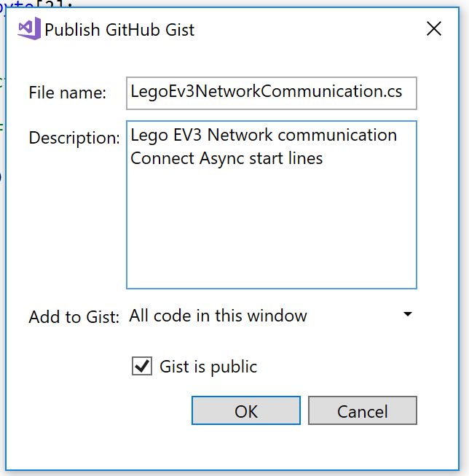Expand the Add to Gist dropdown arrow
Viewport: 469px width, 476px height.
pyautogui.click(x=408, y=315)
